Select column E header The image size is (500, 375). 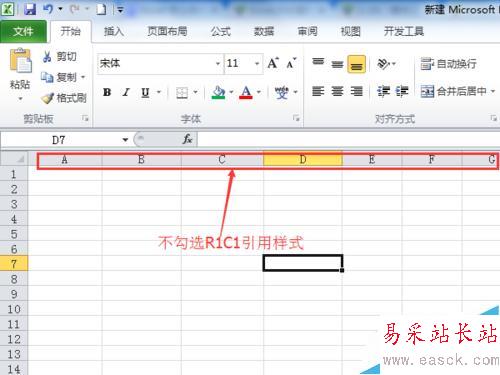coord(372,159)
